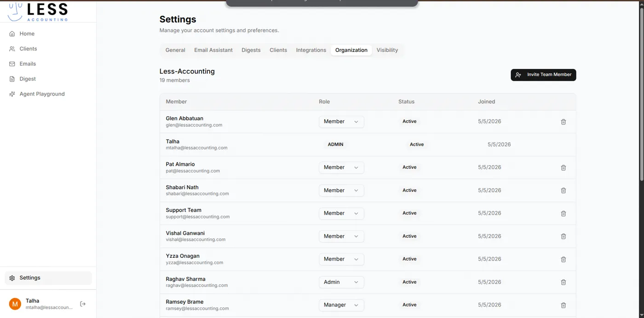Click the Pat Almario member name

click(x=180, y=164)
